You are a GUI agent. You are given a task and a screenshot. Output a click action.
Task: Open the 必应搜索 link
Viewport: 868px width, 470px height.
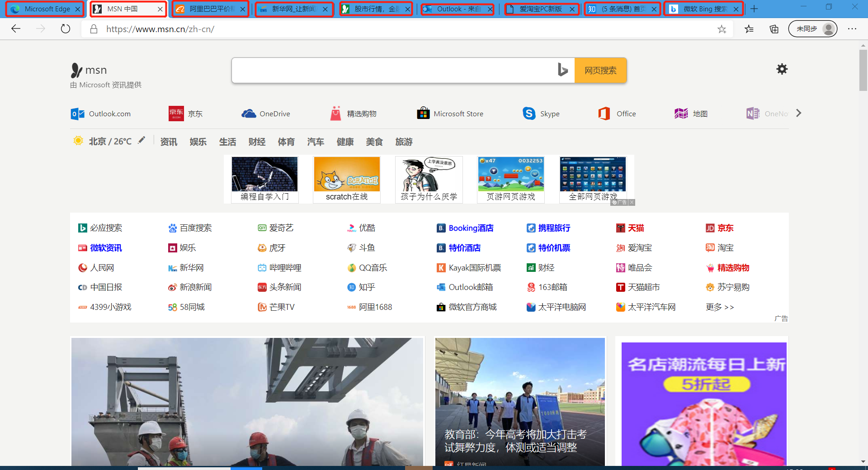pyautogui.click(x=100, y=228)
